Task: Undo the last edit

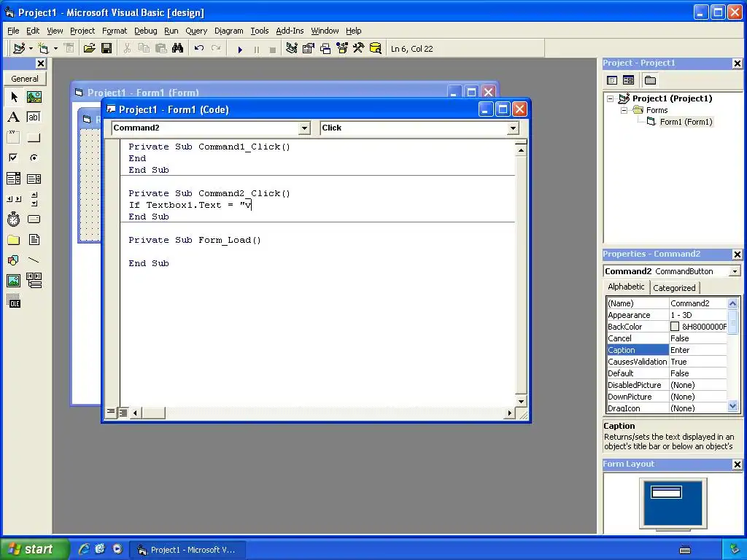Action: coord(199,49)
